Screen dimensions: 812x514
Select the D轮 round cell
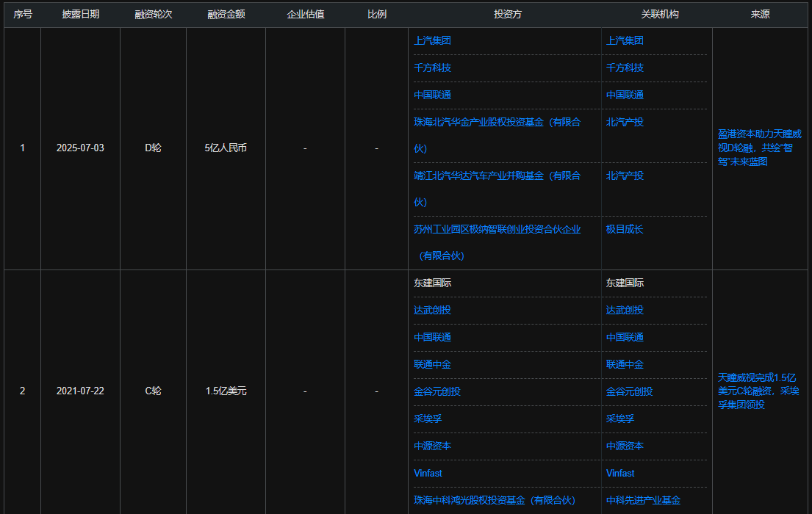154,148
